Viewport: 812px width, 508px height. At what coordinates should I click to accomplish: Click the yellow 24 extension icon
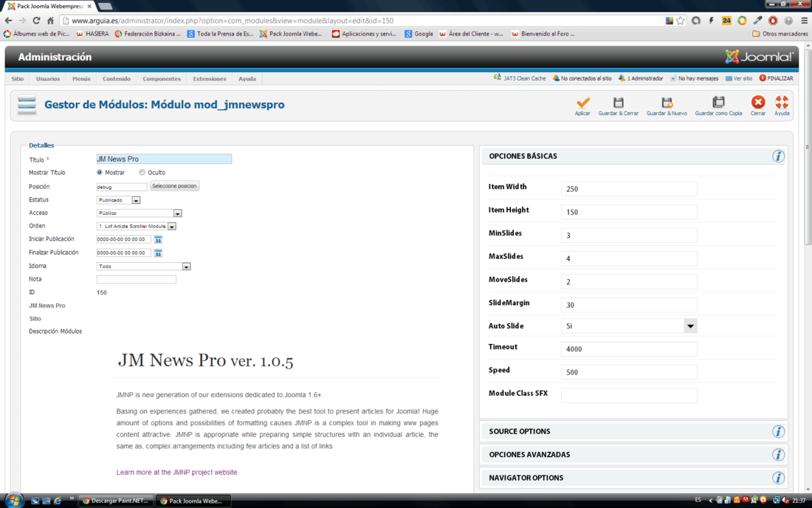tap(726, 21)
